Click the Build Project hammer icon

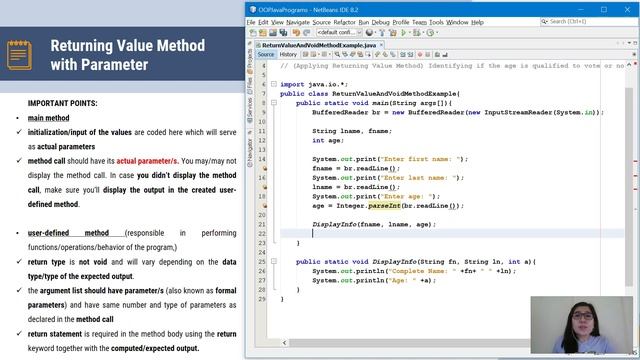382,33
